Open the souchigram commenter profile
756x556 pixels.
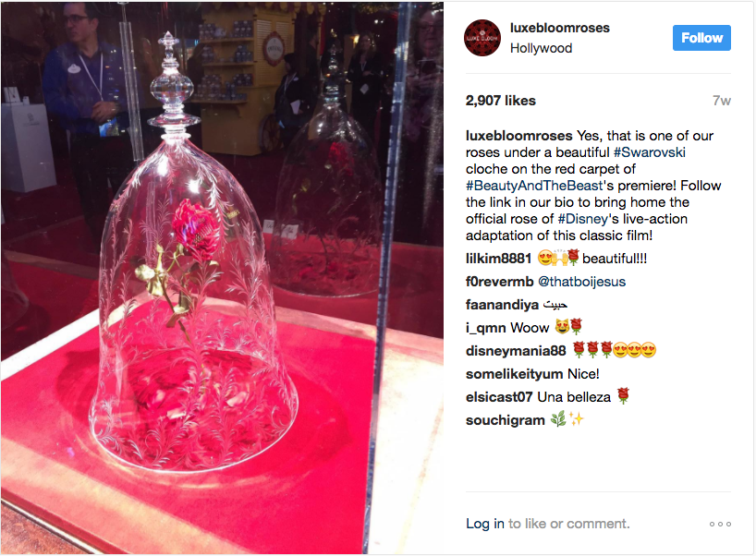click(x=505, y=420)
